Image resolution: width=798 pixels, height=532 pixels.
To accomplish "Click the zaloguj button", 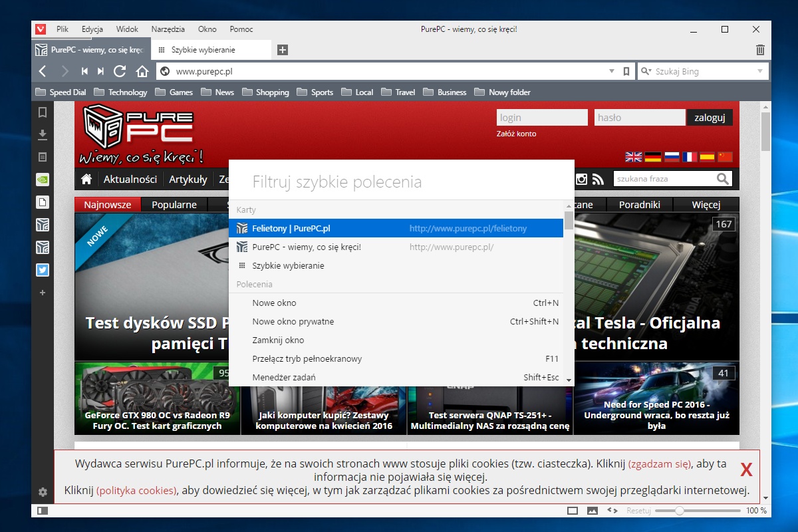I will pos(710,118).
